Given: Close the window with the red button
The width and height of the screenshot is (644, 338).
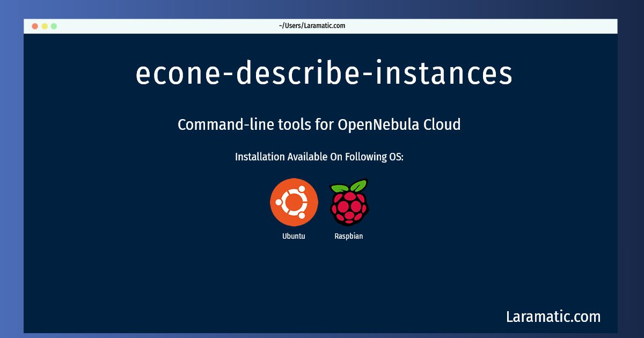Looking at the screenshot, I should (35, 26).
